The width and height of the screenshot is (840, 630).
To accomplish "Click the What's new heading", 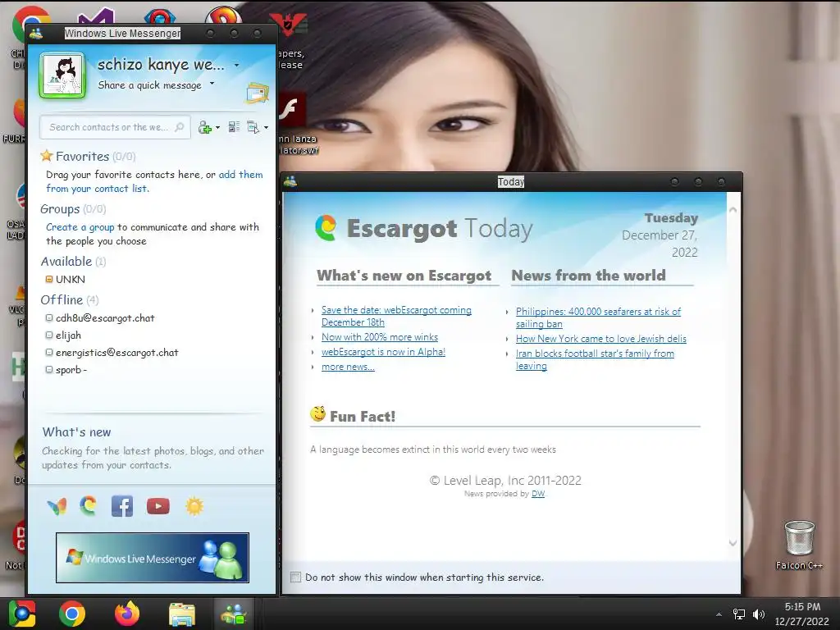I will [76, 431].
